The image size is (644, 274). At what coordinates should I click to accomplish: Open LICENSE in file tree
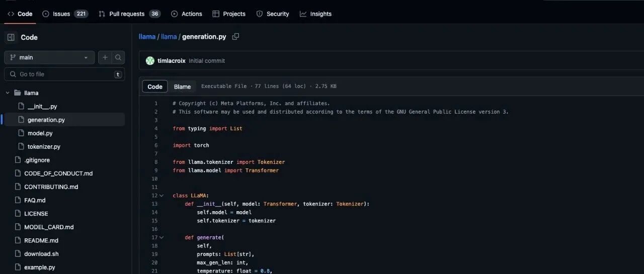pyautogui.click(x=36, y=214)
